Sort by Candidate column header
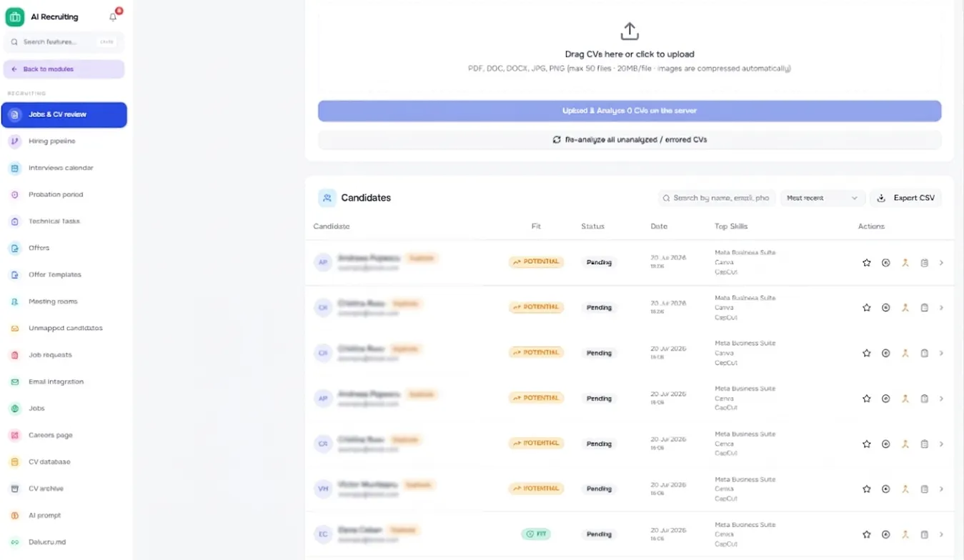The width and height of the screenshot is (964, 560). pos(332,226)
